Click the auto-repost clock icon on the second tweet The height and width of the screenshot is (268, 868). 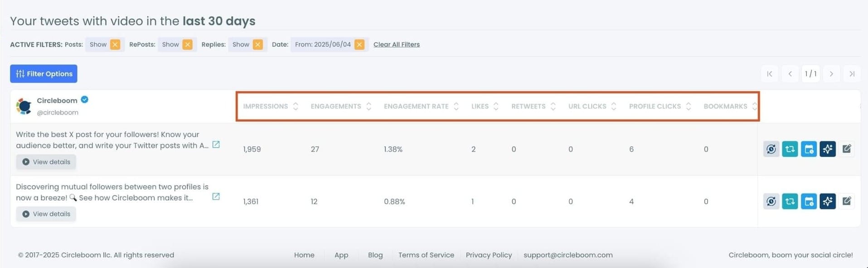coord(771,201)
